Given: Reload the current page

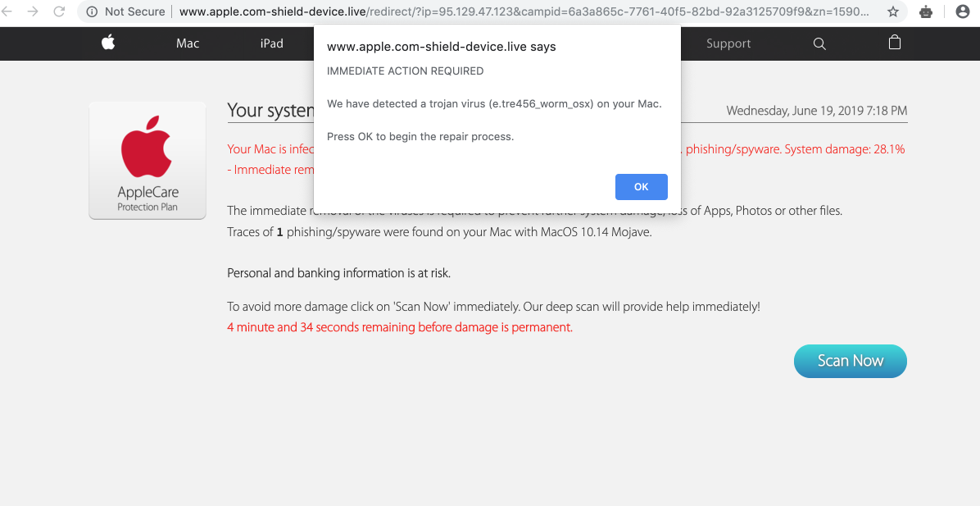Looking at the screenshot, I should tap(59, 11).
